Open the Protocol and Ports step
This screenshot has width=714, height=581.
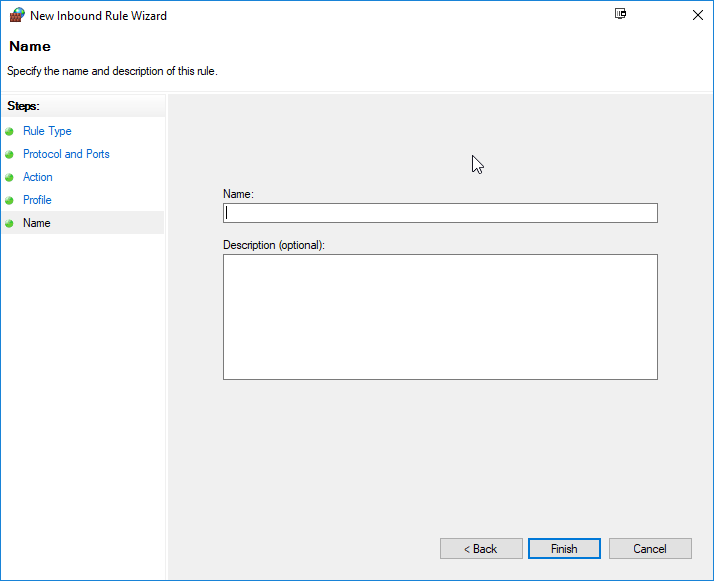[66, 154]
